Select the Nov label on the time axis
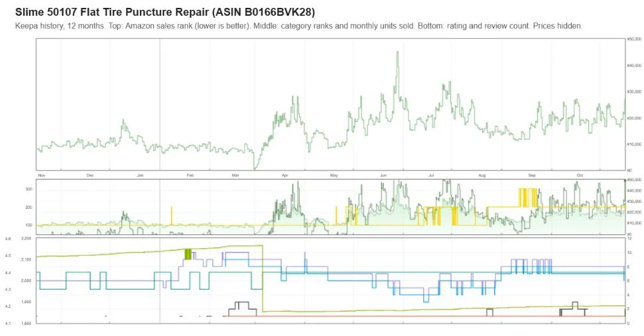This screenshot has width=644, height=336. point(41,175)
